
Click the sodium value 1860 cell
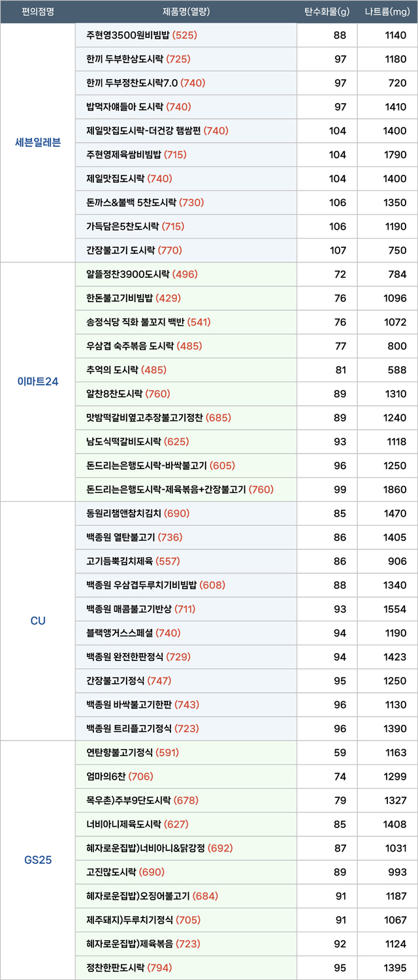coord(395,489)
